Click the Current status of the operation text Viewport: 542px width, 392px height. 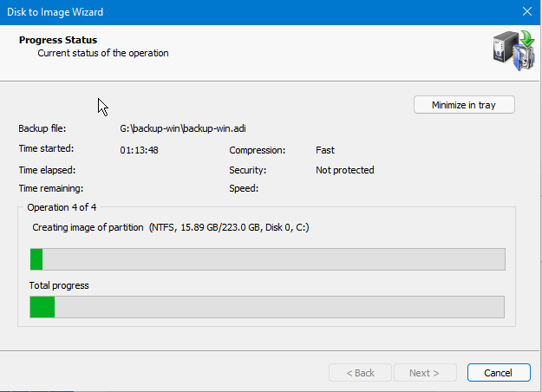[x=103, y=53]
